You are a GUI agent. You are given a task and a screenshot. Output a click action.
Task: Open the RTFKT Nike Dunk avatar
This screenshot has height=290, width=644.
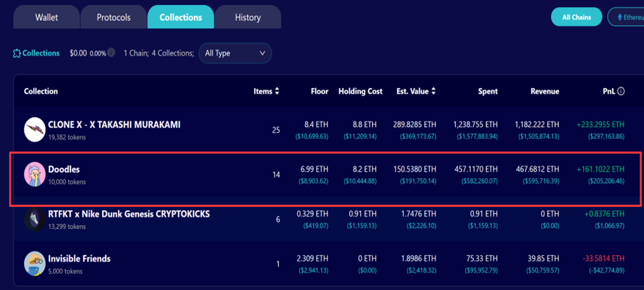pyautogui.click(x=35, y=219)
